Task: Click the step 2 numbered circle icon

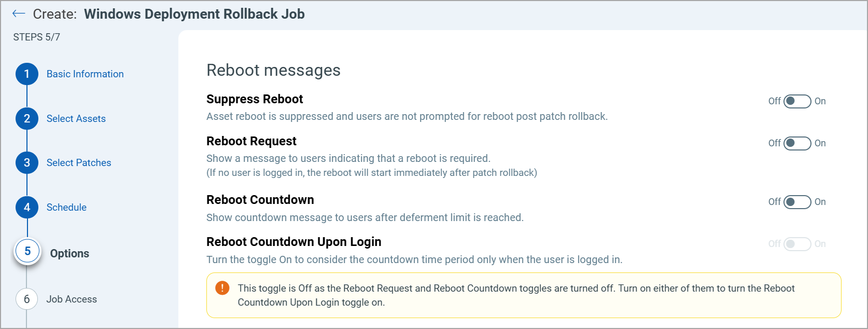Action: click(26, 118)
